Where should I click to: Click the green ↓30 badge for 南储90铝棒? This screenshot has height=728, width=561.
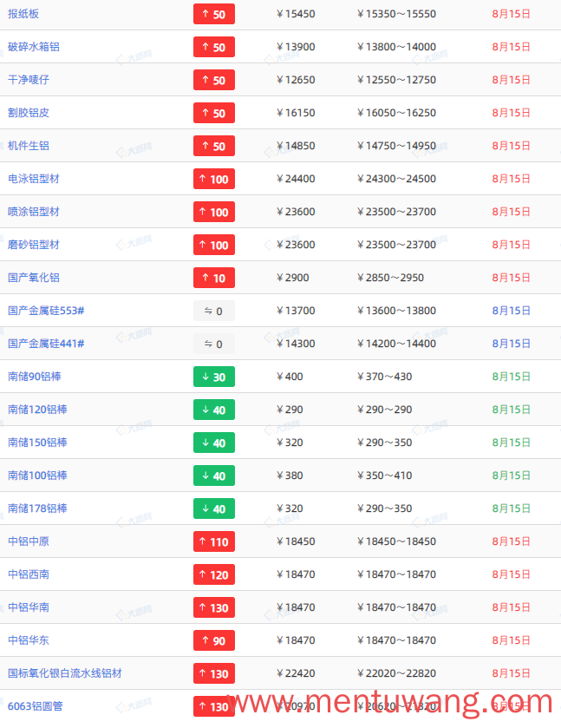(x=214, y=377)
